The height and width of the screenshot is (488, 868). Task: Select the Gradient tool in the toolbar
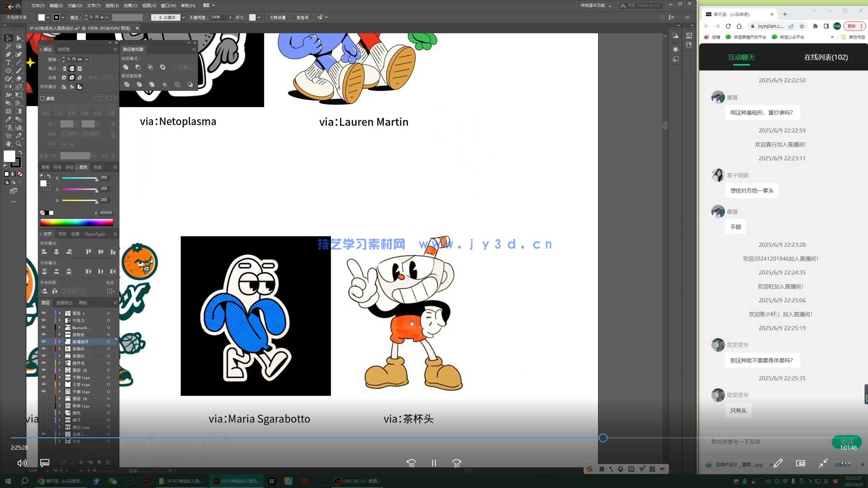(18, 111)
